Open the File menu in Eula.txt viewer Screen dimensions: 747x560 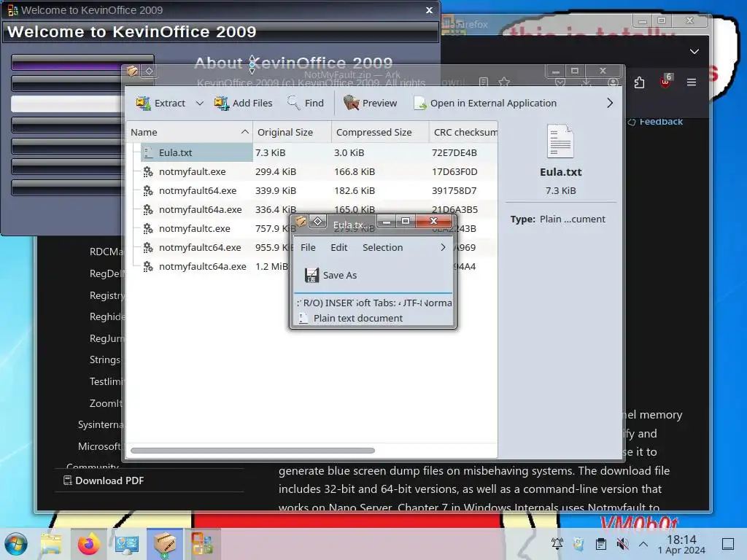point(308,248)
